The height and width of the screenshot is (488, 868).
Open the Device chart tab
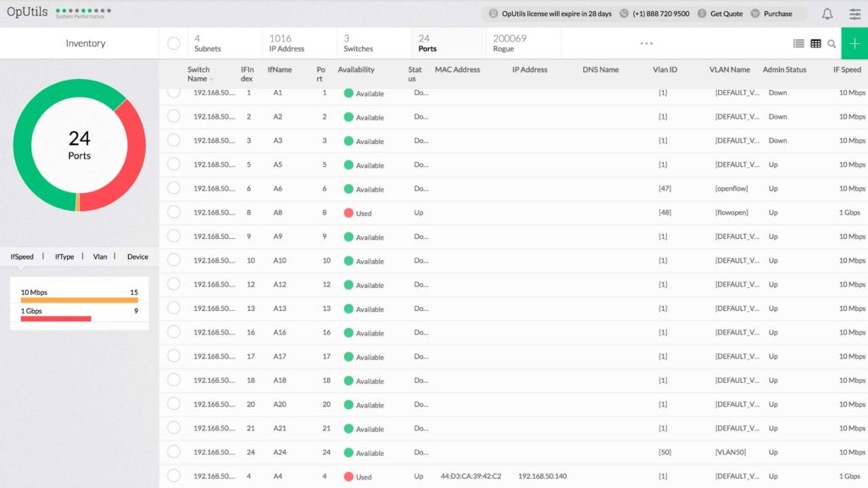pos(139,256)
